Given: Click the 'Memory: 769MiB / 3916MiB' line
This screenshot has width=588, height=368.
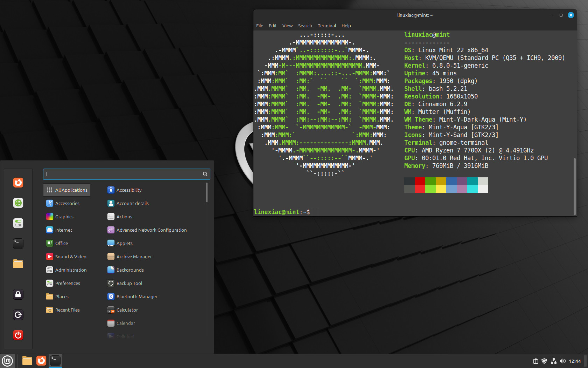Looking at the screenshot, I should 446,166.
